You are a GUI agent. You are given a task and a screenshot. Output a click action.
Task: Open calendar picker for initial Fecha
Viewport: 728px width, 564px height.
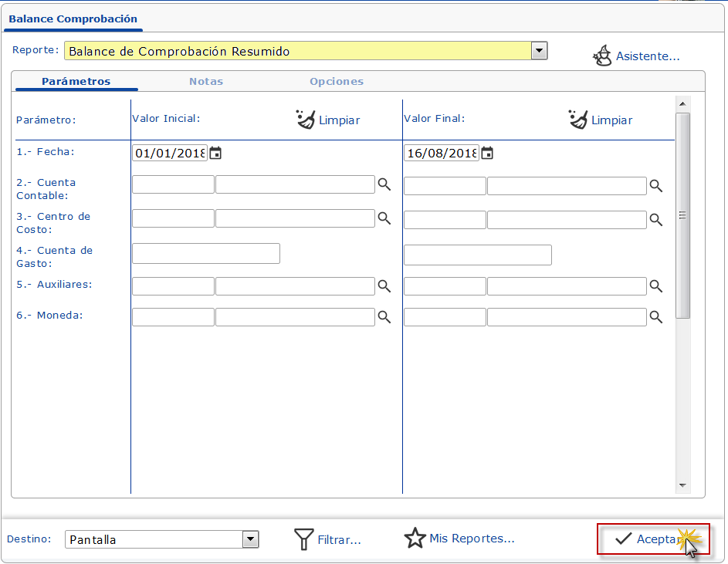216,153
